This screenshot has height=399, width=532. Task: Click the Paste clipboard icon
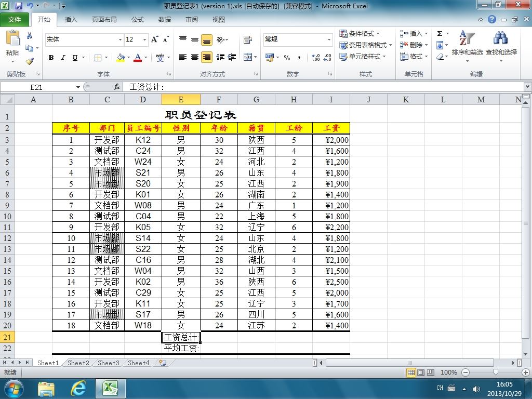pyautogui.click(x=13, y=38)
